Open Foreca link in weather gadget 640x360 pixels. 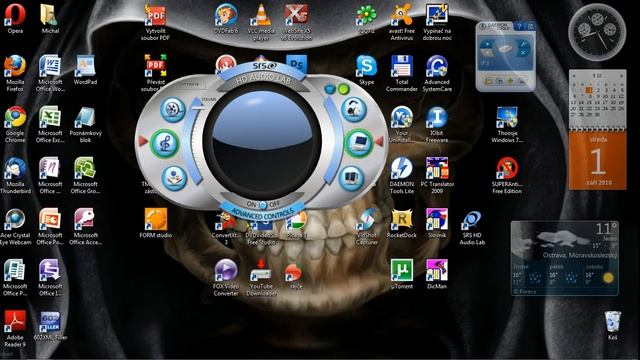524,291
